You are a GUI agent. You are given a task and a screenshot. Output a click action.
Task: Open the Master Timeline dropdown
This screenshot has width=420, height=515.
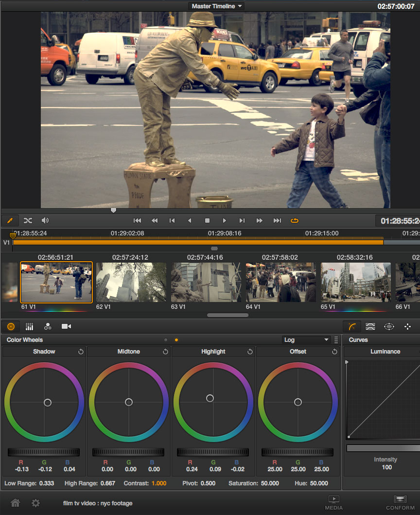point(216,6)
